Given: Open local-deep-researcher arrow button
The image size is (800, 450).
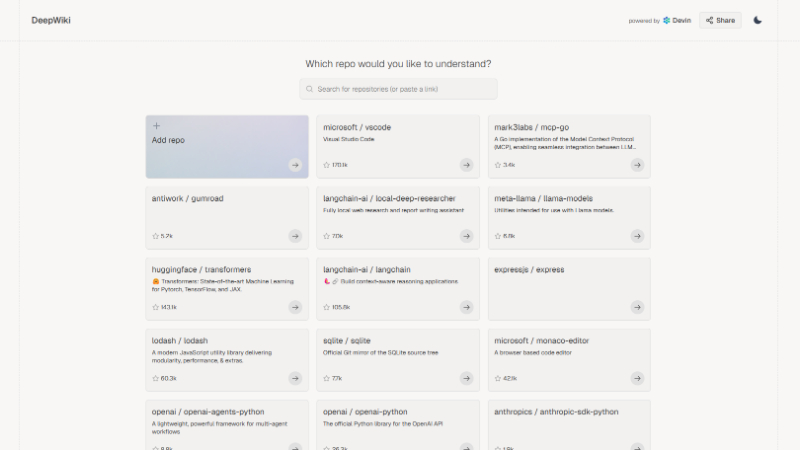Looking at the screenshot, I should [466, 236].
